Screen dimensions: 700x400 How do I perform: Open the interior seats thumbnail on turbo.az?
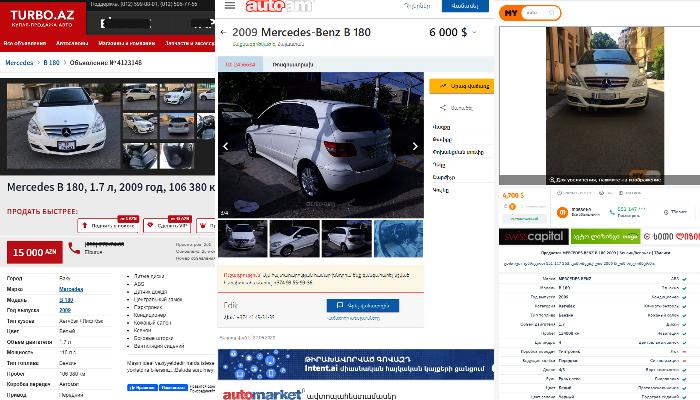(x=140, y=155)
